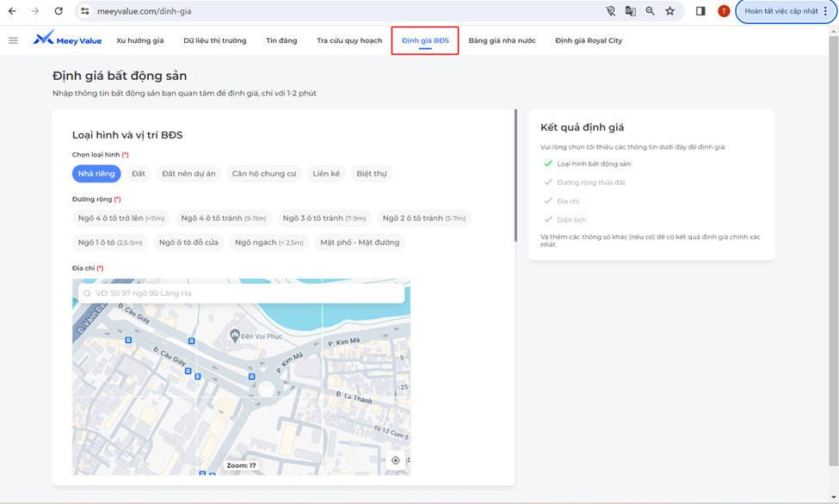This screenshot has width=839, height=504.
Task: Choose road width Ngõ 3 ô tô tránh
Action: pyautogui.click(x=324, y=218)
